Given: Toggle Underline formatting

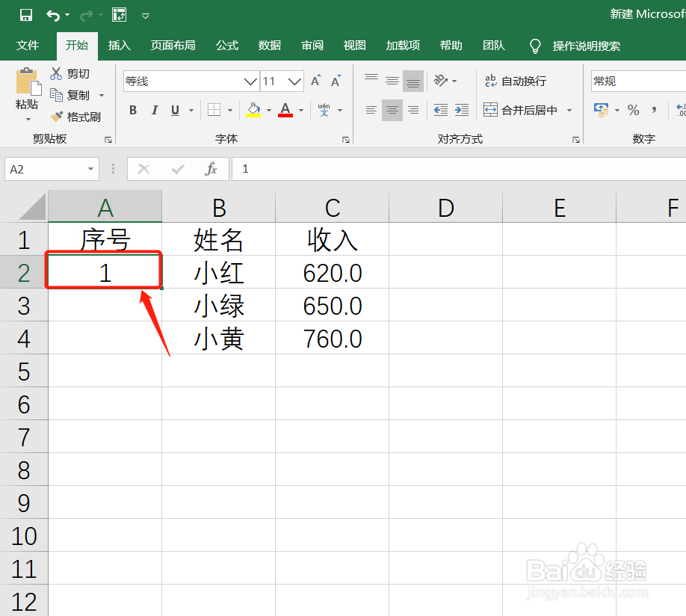Looking at the screenshot, I should coord(175,110).
